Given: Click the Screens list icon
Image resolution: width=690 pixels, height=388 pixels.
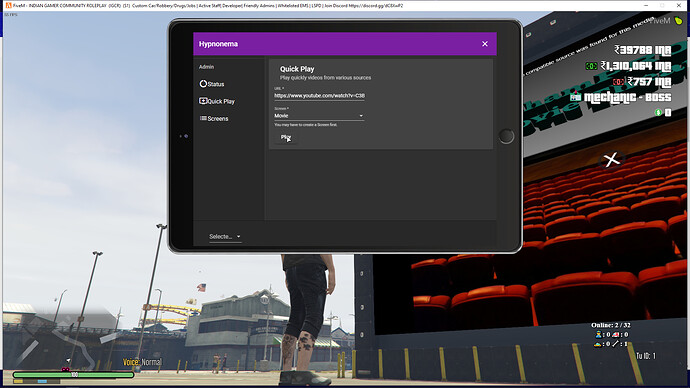Looking at the screenshot, I should 203,118.
